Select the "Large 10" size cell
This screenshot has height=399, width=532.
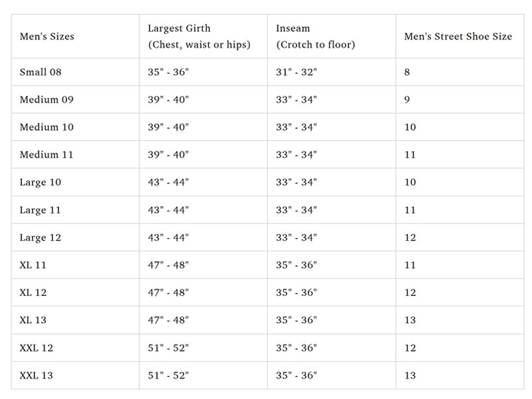pos(40,182)
